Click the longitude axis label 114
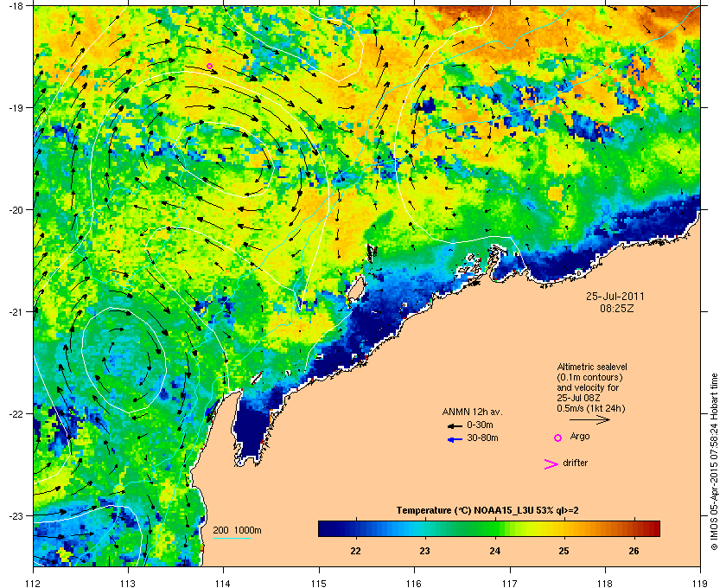Image resolution: width=726 pixels, height=588 pixels. (224, 583)
